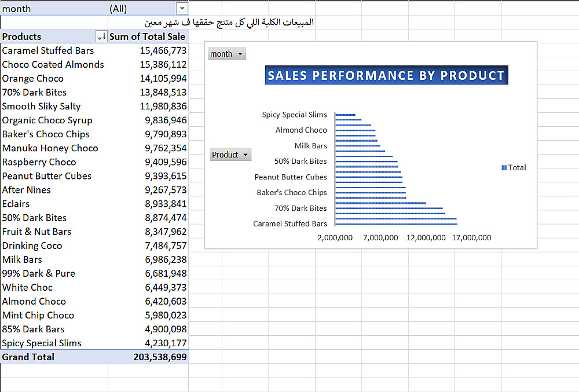Select the Choco Coated Almonds cell
The height and width of the screenshot is (392, 579).
53,65
